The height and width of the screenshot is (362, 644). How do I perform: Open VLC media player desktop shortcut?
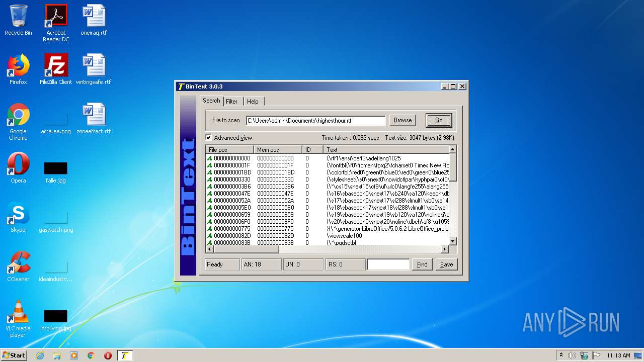coord(18,319)
